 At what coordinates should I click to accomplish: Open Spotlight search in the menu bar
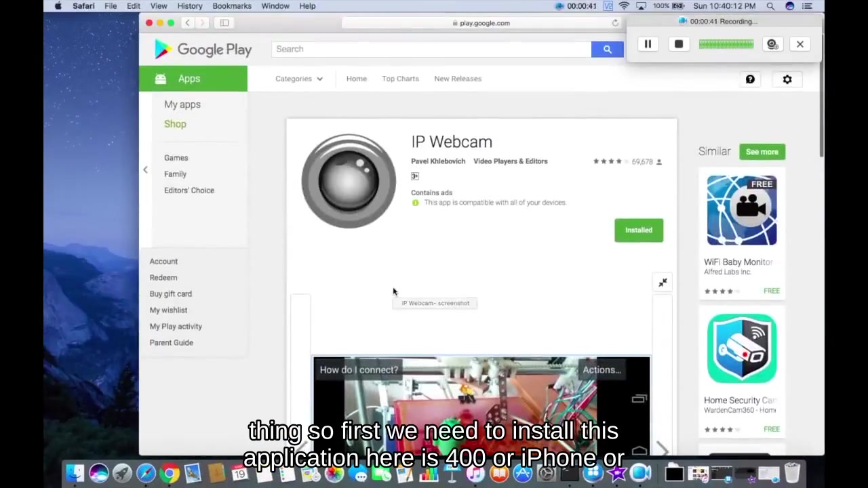click(x=770, y=6)
